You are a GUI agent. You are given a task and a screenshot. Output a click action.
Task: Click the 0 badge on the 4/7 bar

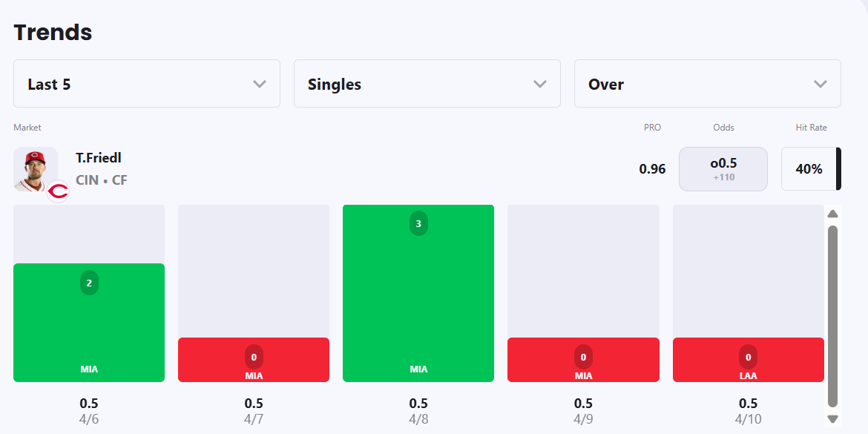tap(254, 358)
